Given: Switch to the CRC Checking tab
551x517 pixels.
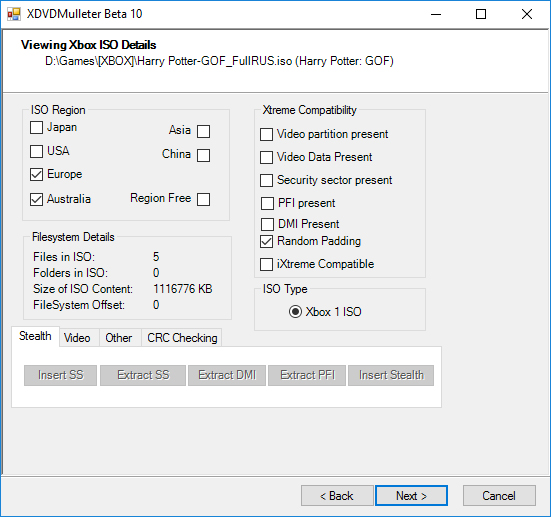Looking at the screenshot, I should click(x=182, y=338).
